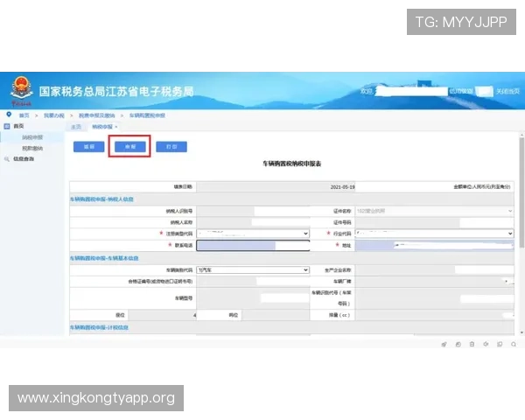Image resolution: width=525 pixels, height=420 pixels.
Task: Click the 吨位 field
Action: click(x=276, y=315)
